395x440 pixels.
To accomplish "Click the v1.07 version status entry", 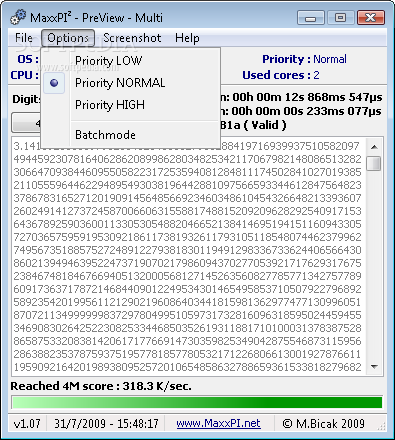I will click(x=27, y=423).
